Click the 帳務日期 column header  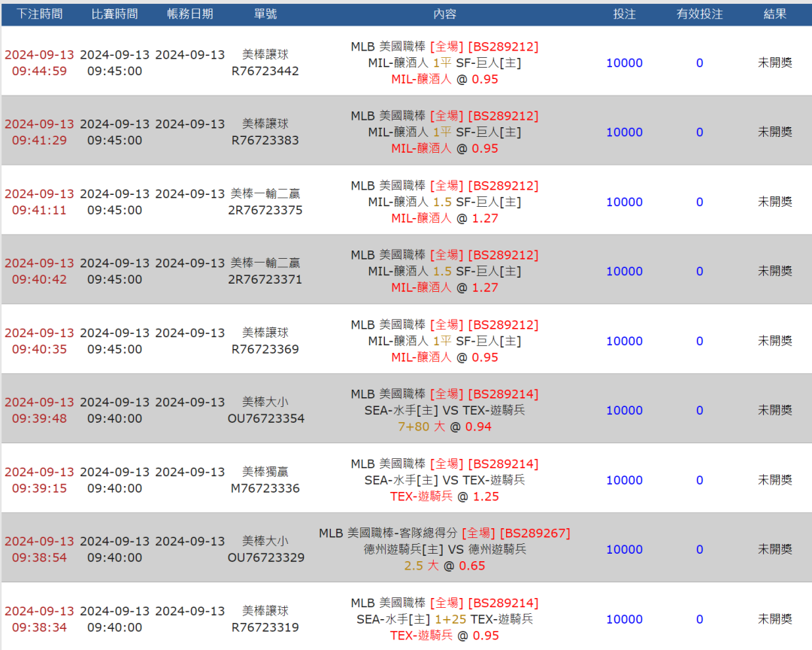click(x=190, y=14)
